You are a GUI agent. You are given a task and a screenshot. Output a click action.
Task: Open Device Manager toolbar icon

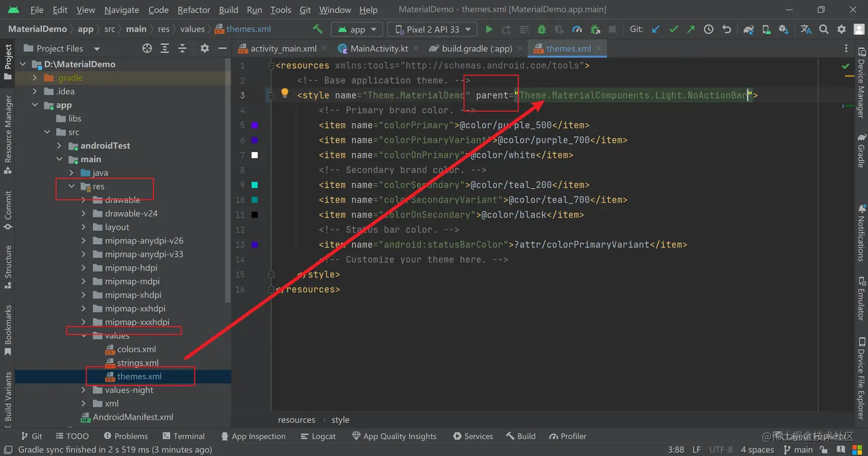(x=766, y=29)
